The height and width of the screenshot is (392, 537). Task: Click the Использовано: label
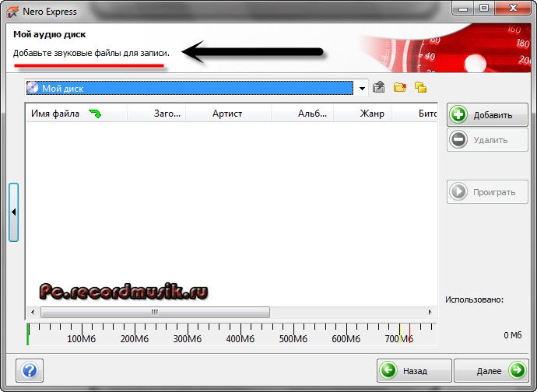(474, 299)
